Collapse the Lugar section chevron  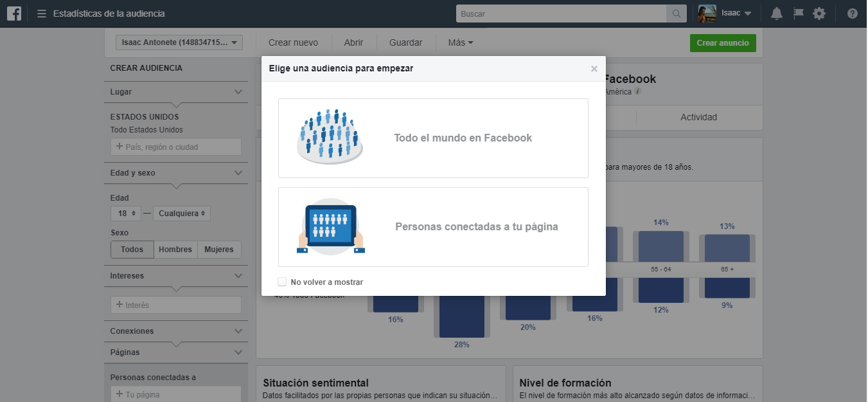238,92
